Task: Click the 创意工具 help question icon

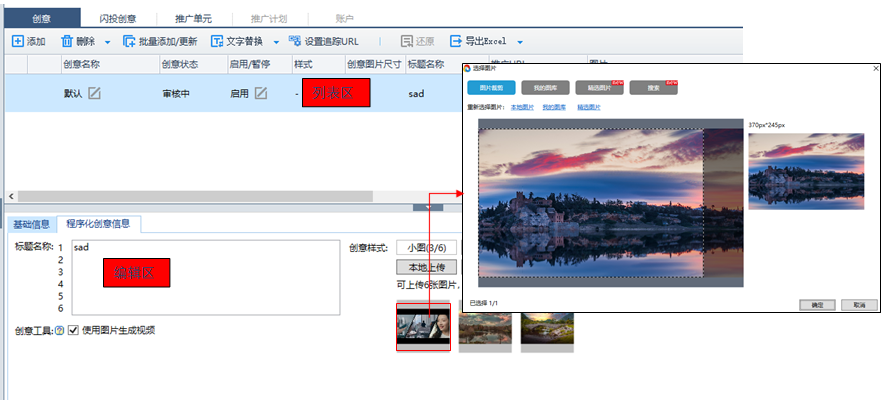Action: (59, 330)
